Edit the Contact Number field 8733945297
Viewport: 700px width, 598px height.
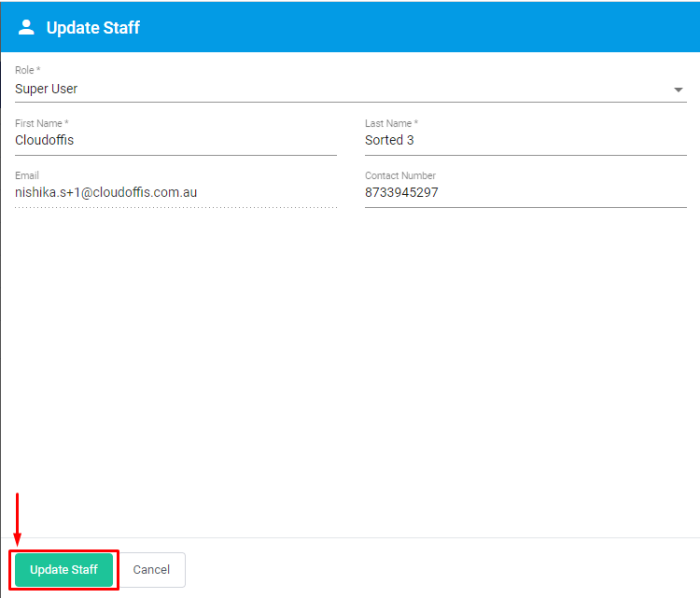(525, 192)
